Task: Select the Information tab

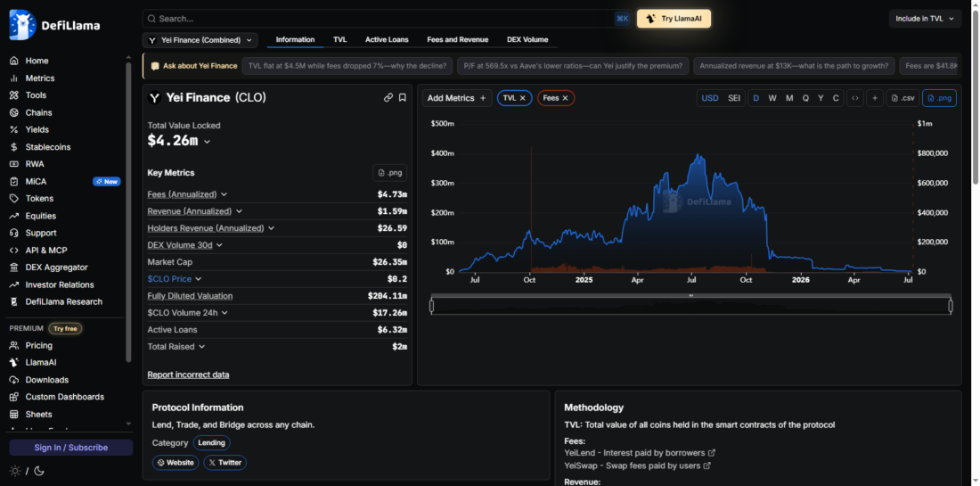Action: pyautogui.click(x=295, y=39)
